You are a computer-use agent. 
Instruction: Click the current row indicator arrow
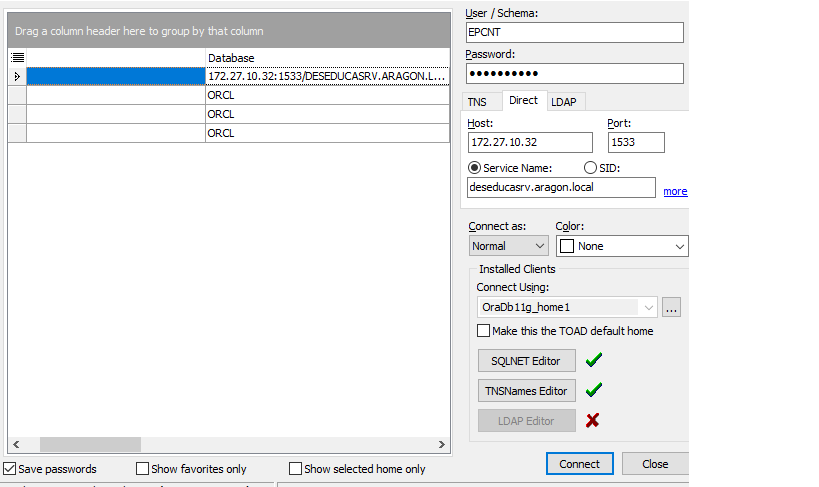[x=17, y=76]
